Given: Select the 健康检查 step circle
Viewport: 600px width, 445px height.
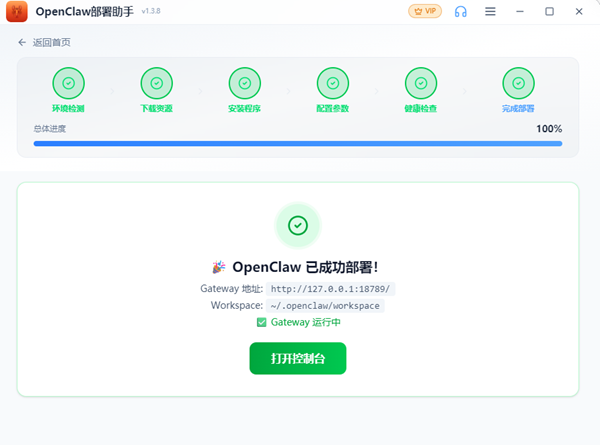Looking at the screenshot, I should point(421,83).
